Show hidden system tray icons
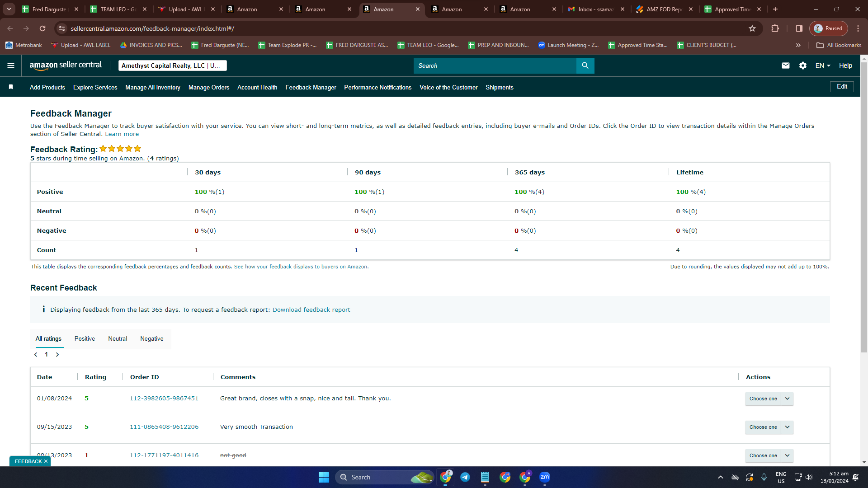The width and height of the screenshot is (868, 488). click(721, 477)
